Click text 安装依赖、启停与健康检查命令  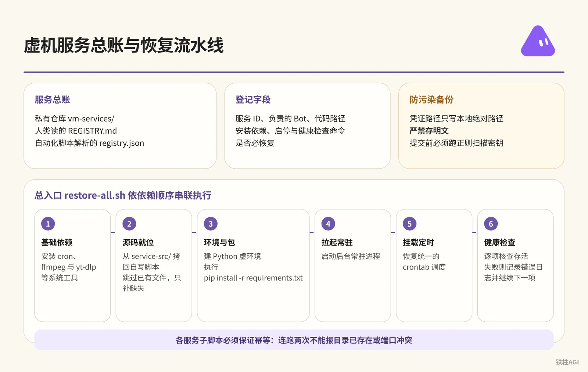pyautogui.click(x=291, y=131)
